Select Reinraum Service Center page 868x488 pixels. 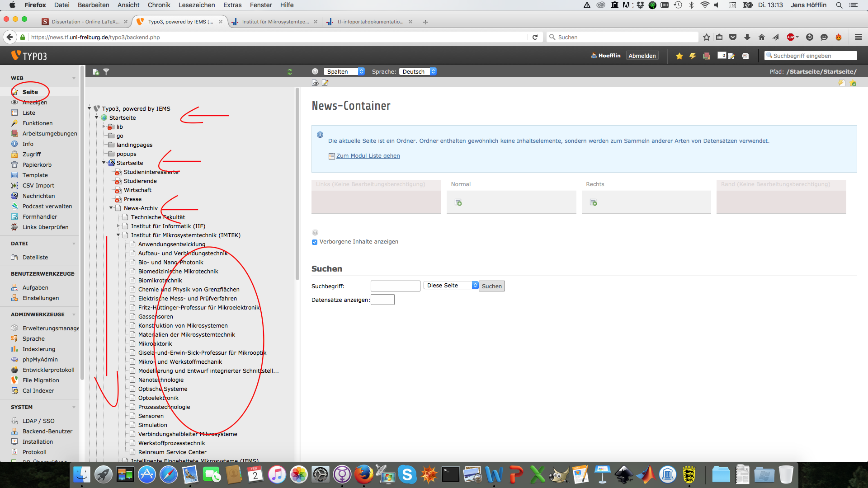[172, 452]
